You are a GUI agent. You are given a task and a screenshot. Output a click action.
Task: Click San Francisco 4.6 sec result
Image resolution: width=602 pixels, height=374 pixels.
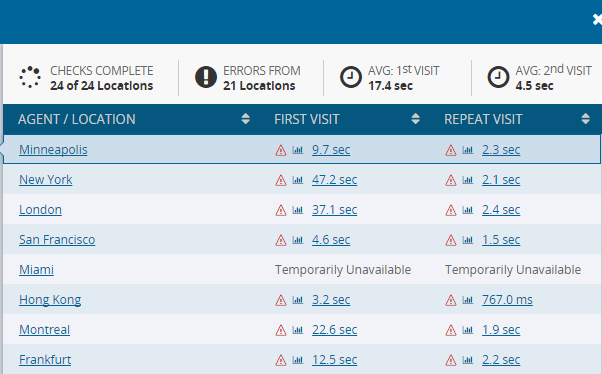click(x=331, y=240)
